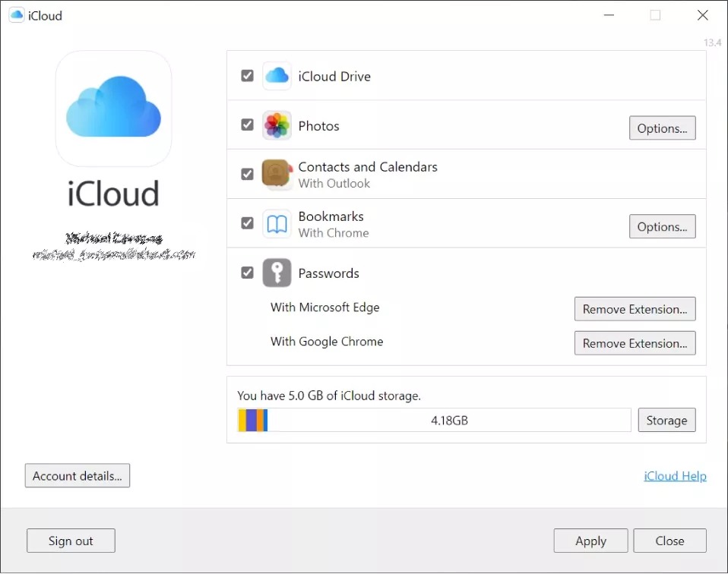Open the iCloud Help link
This screenshot has width=728, height=574.
[x=675, y=476]
